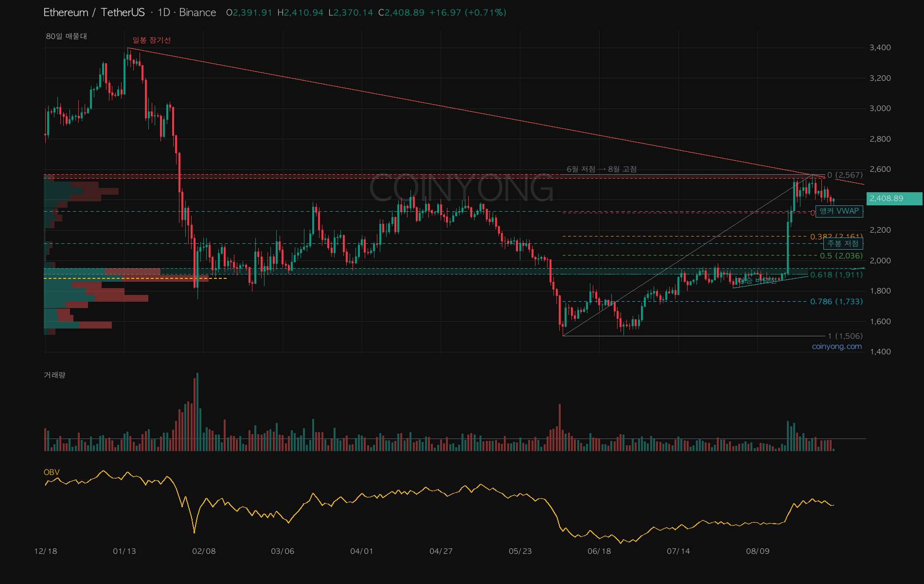Image resolution: width=924 pixels, height=584 pixels.
Task: Click the 04/27 date axis label
Action: [x=441, y=551]
